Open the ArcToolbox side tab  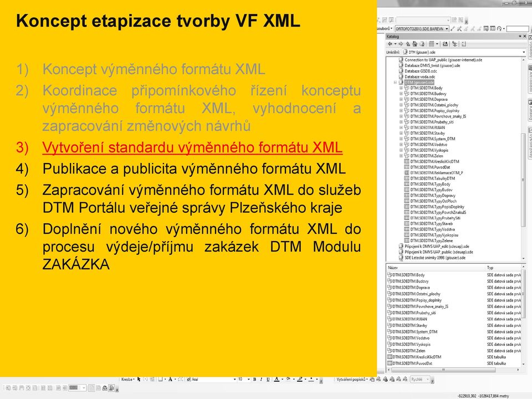[529, 79]
